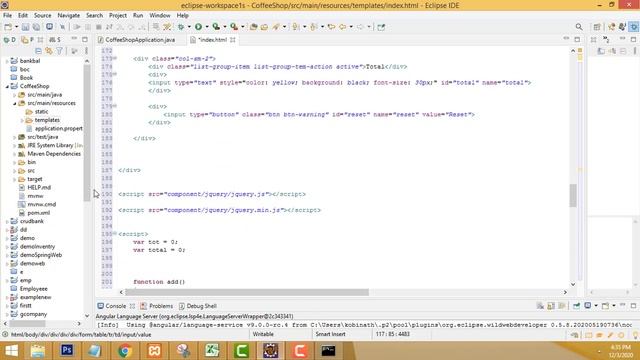Open the Search magnifier icon at the toolbar's right
The width and height of the screenshot is (640, 360).
coord(579,27)
